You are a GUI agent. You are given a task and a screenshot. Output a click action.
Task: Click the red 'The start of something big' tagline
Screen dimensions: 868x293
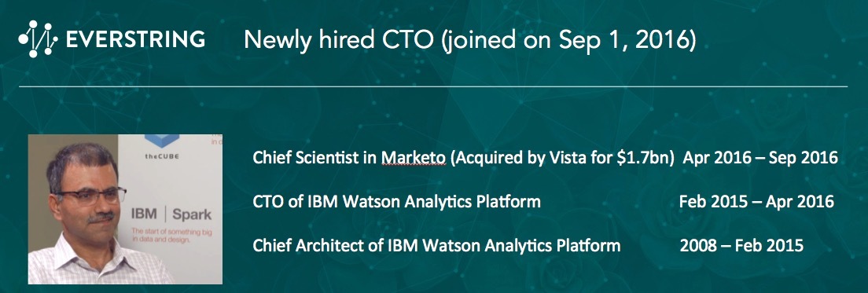(x=171, y=236)
